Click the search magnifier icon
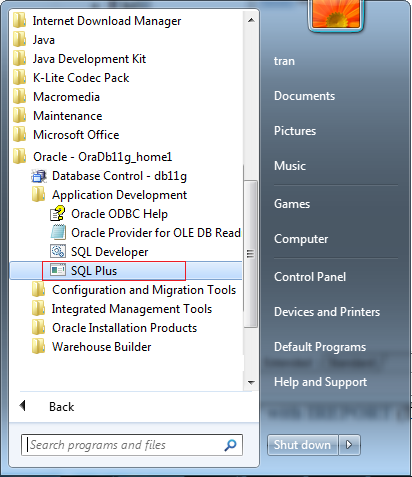Image resolution: width=412 pixels, height=477 pixels. click(230, 445)
